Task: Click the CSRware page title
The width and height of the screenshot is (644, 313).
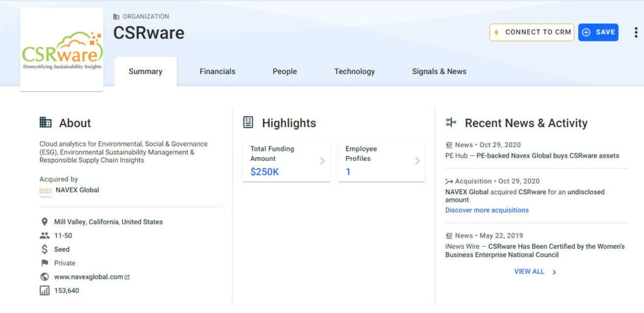Action: [148, 33]
